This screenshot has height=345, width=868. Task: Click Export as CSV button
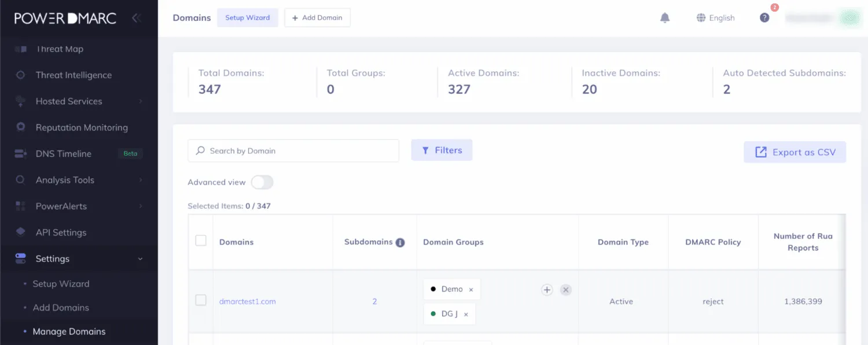[x=795, y=152]
